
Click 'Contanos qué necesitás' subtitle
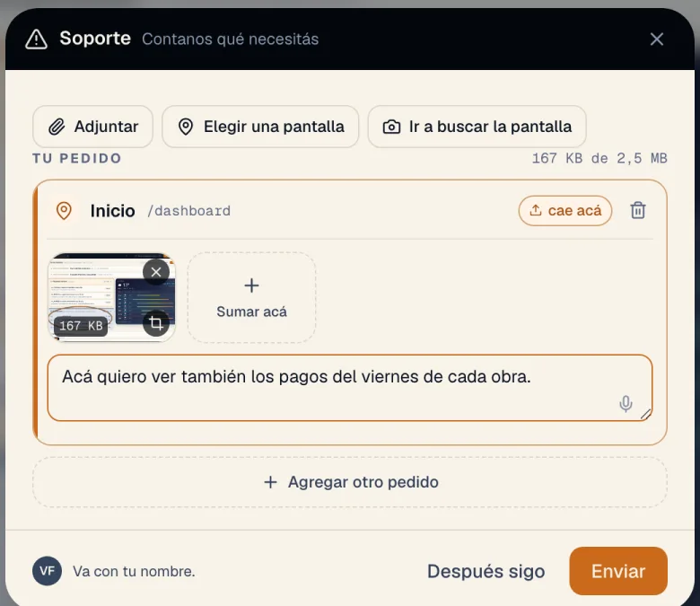click(x=231, y=40)
